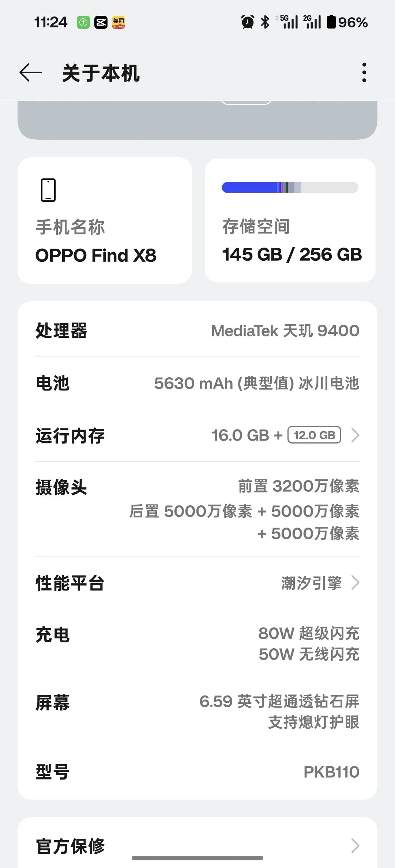This screenshot has height=868, width=395.
Task: Tap the alarm clock status icon
Action: 248,22
